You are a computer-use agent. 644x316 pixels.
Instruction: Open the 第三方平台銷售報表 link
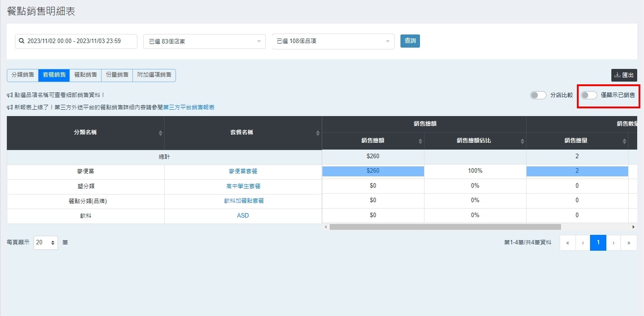(x=189, y=107)
